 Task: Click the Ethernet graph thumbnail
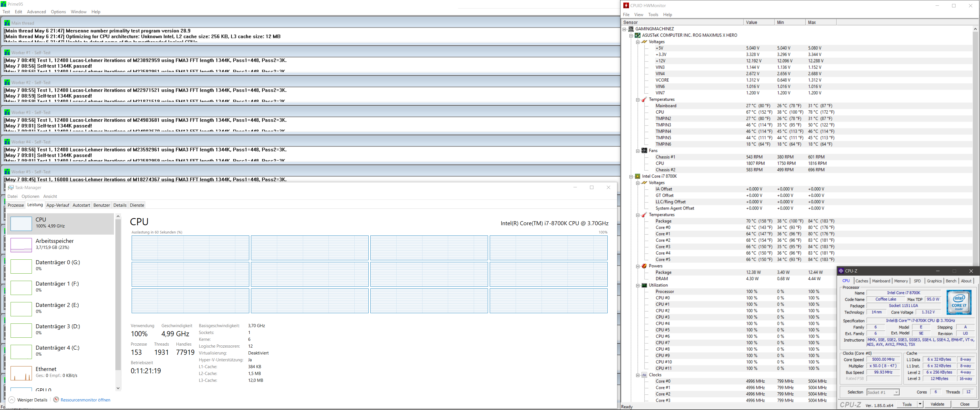click(x=21, y=373)
